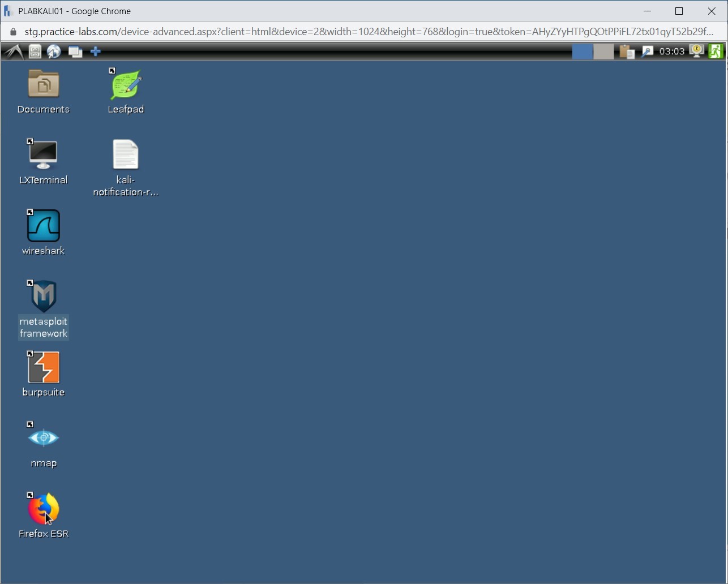Click the padlock icon in the address bar
Image resolution: width=728 pixels, height=584 pixels.
pos(12,32)
